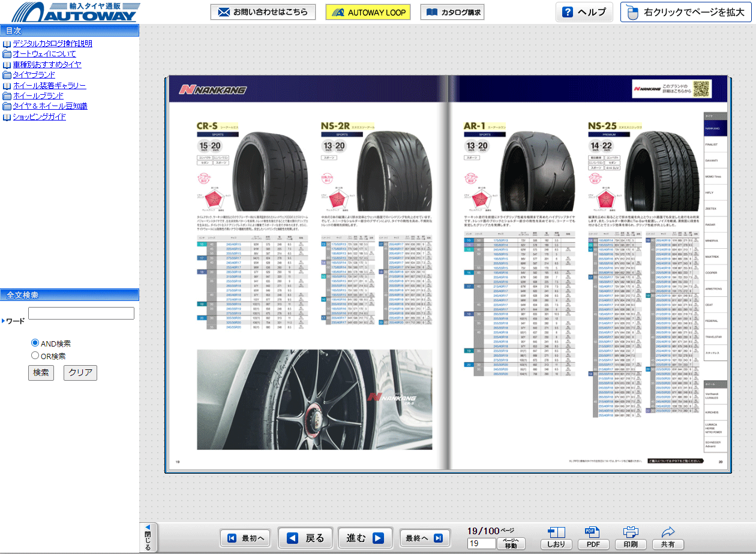Select the FEDERAL index tab
The height and width of the screenshot is (554, 756).
click(715, 321)
